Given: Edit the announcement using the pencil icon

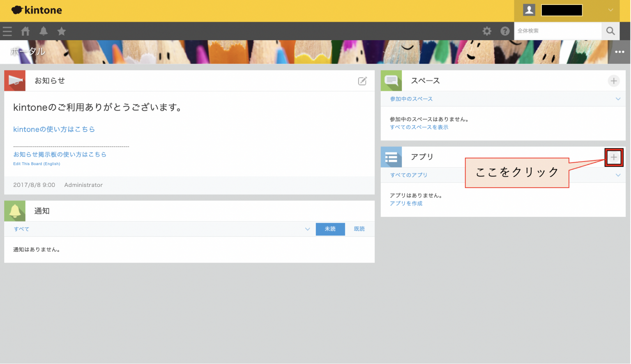Looking at the screenshot, I should coord(362,81).
